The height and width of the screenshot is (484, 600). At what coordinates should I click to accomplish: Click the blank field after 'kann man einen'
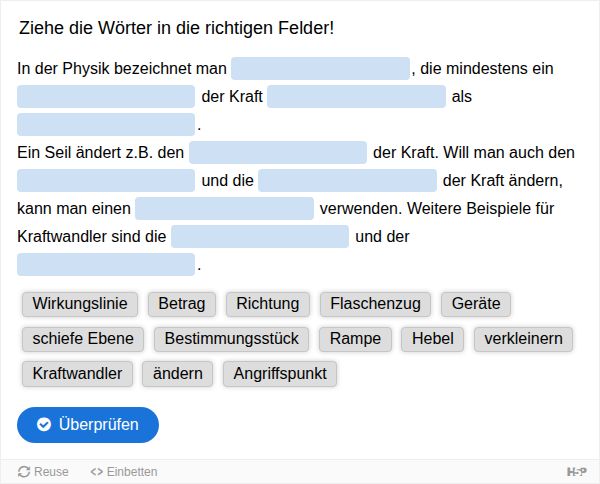224,209
